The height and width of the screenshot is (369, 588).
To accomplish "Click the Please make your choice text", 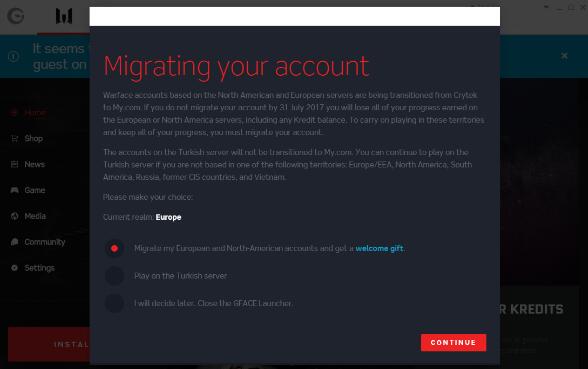I will click(148, 197).
